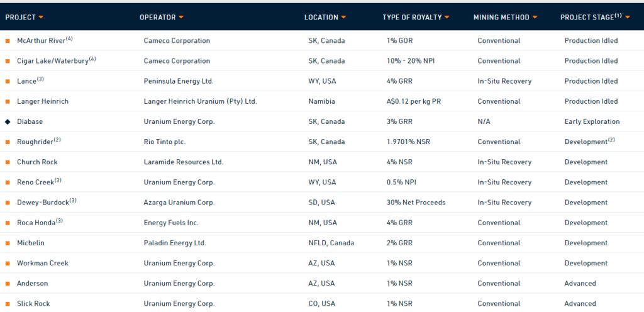This screenshot has width=644, height=312.
Task: Click the orange marker beside Roca Honda
Action: [x=8, y=223]
